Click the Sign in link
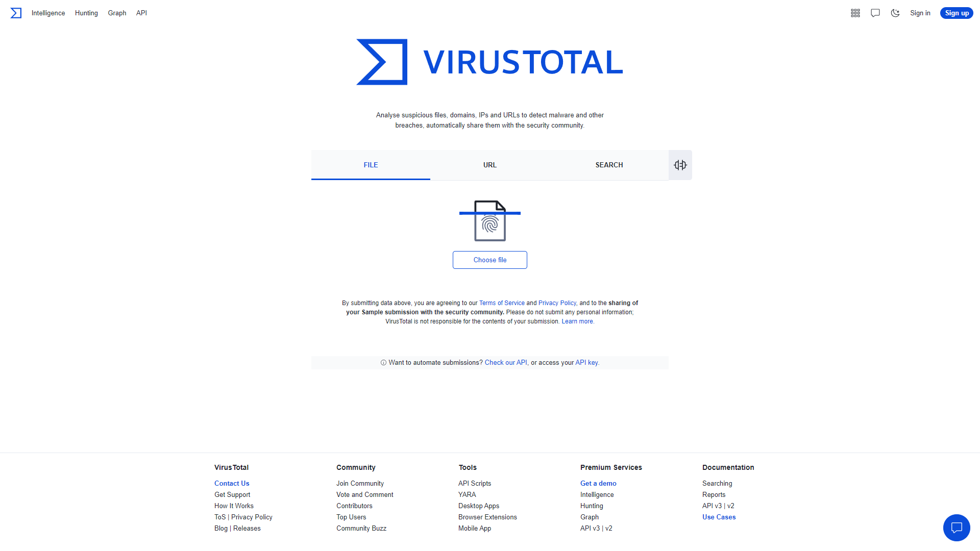This screenshot has width=980, height=551. coord(920,13)
